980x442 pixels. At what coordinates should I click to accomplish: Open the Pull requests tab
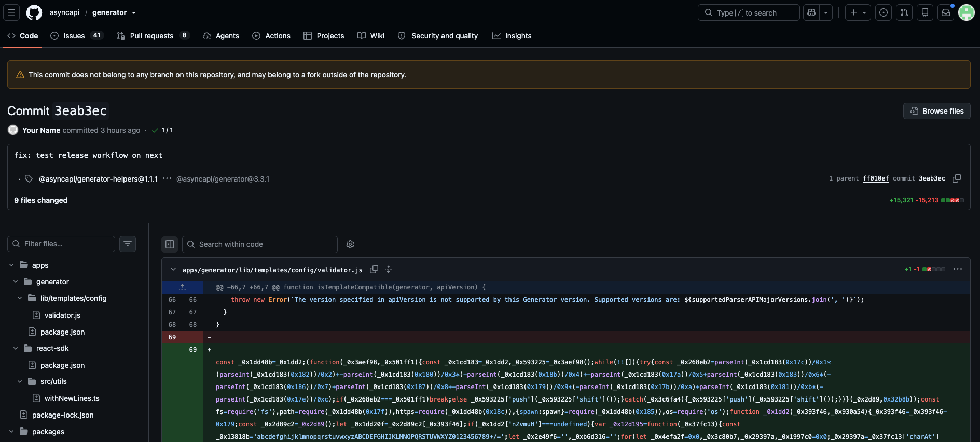(x=153, y=36)
